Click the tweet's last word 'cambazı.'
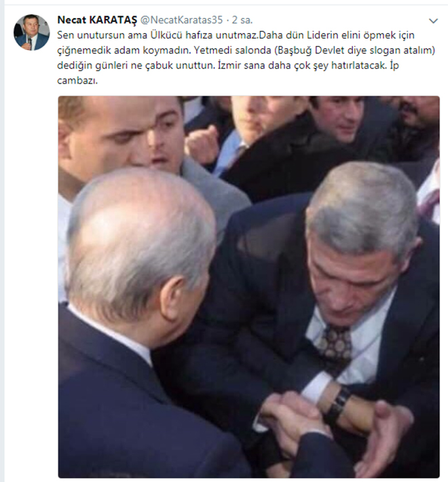Screen dimensions: 448x482 pyautogui.click(x=77, y=81)
